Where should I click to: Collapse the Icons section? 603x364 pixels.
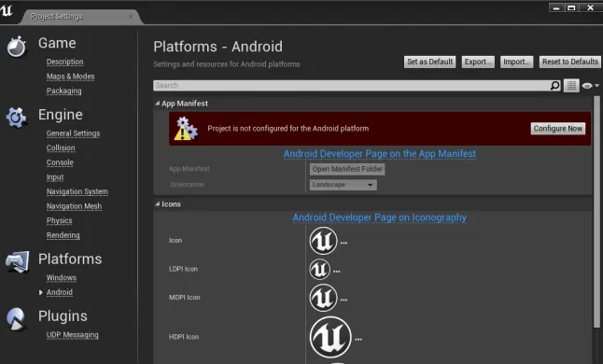158,204
